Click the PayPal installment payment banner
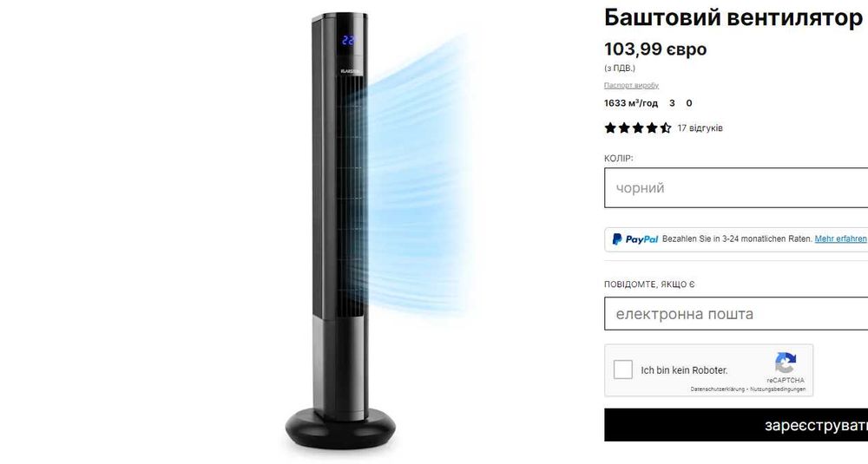 [736, 239]
